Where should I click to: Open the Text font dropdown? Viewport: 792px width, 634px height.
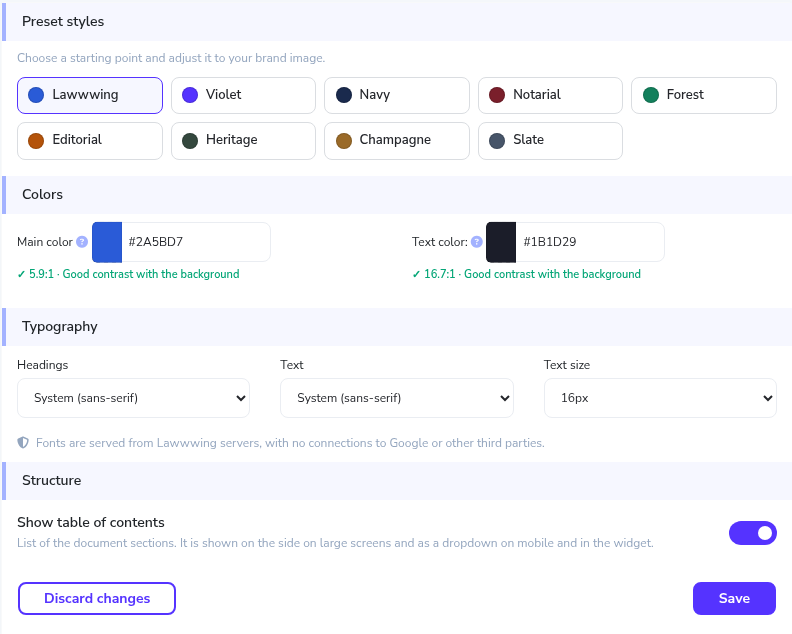click(397, 398)
